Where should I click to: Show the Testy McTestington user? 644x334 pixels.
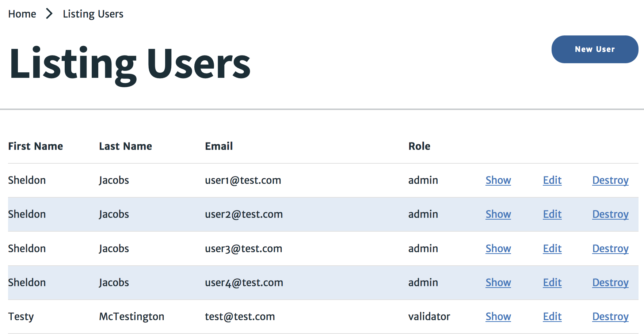pyautogui.click(x=498, y=316)
